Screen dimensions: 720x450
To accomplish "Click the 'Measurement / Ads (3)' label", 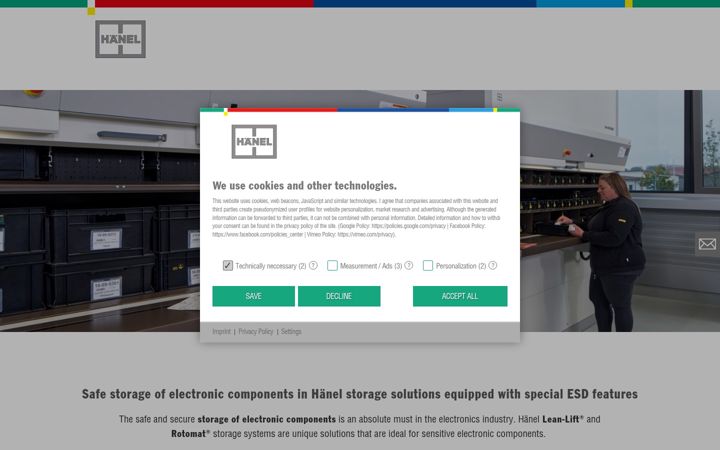I will pyautogui.click(x=371, y=266).
